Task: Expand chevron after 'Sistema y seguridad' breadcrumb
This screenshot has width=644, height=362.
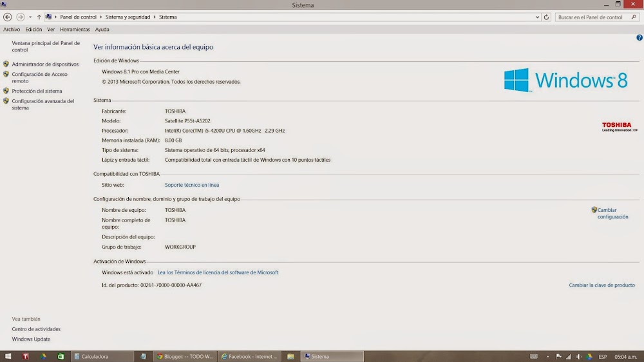Action: 155,17
